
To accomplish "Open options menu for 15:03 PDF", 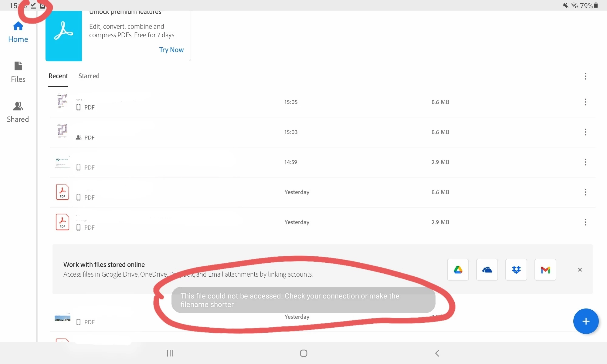I will 585,132.
